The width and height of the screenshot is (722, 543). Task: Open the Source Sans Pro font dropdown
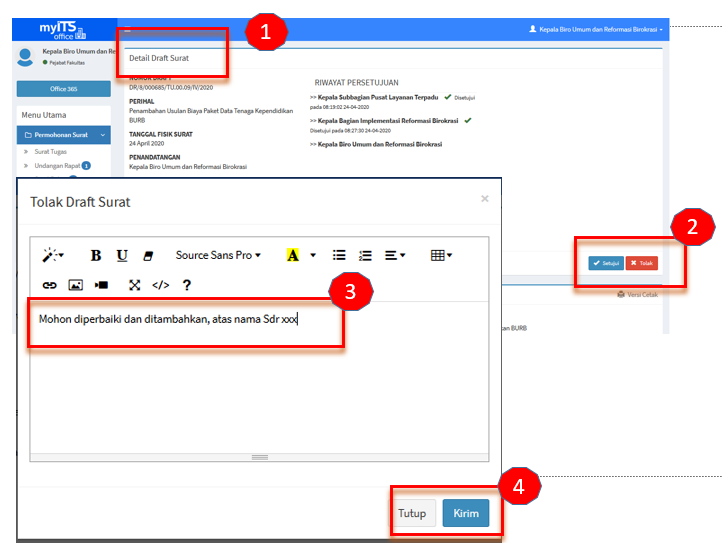pos(218,255)
